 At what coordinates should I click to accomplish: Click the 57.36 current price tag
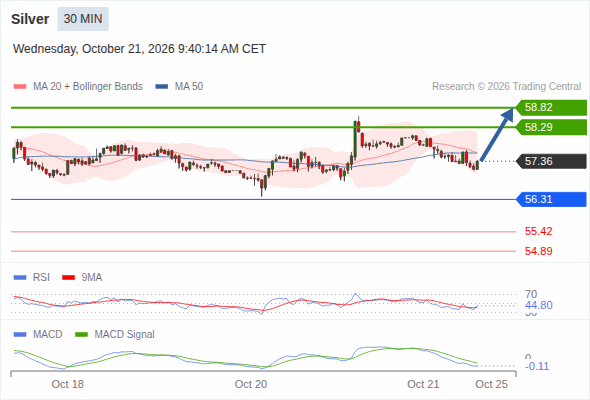click(x=551, y=161)
